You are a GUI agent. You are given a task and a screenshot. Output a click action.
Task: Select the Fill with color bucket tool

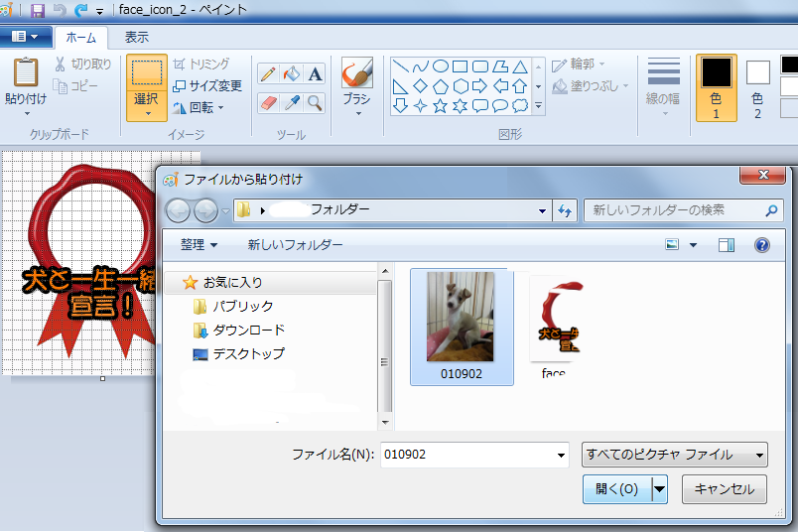click(x=292, y=73)
